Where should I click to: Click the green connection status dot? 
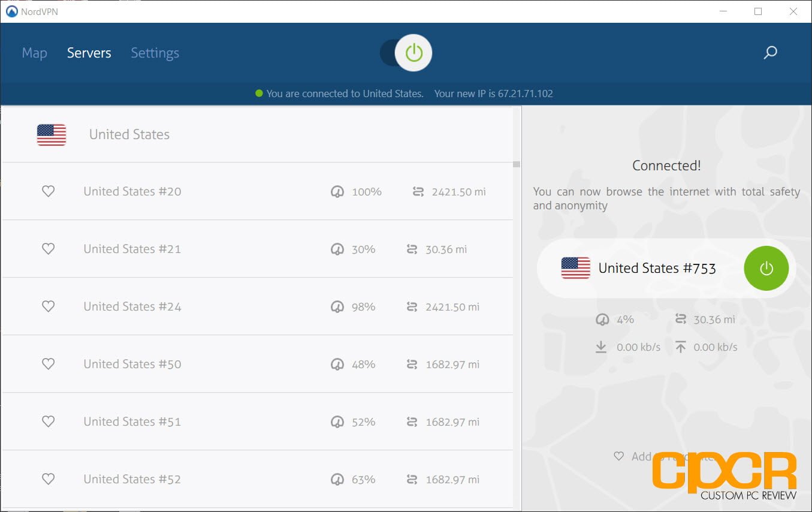click(x=259, y=94)
